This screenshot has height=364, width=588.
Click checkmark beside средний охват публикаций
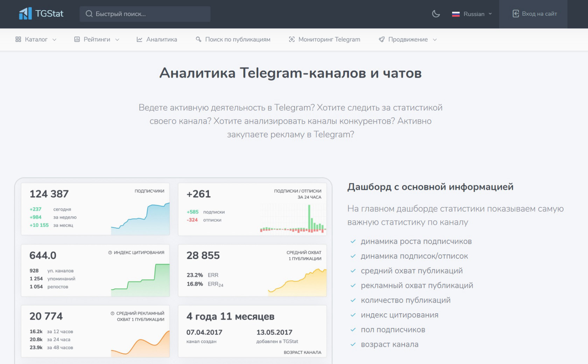353,271
